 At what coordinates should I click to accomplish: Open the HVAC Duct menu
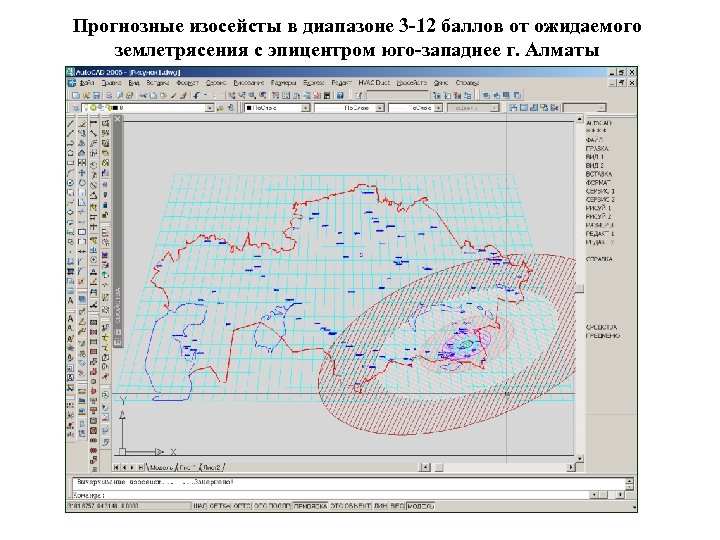pyautogui.click(x=374, y=83)
